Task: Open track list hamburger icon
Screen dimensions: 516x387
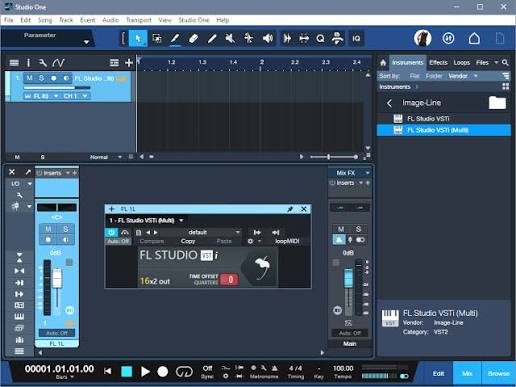Action: pyautogui.click(x=14, y=63)
